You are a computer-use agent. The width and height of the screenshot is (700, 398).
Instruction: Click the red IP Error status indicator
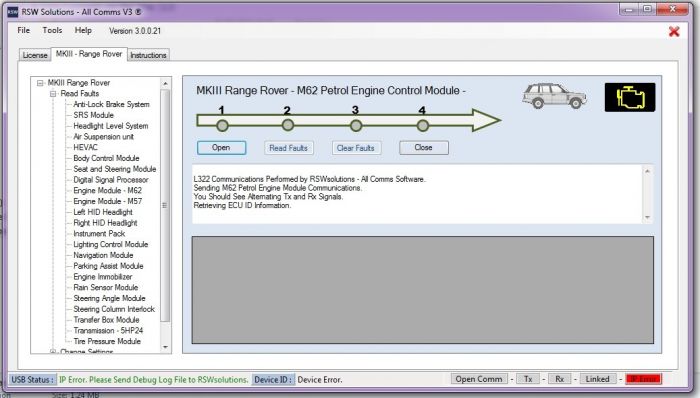pos(643,379)
